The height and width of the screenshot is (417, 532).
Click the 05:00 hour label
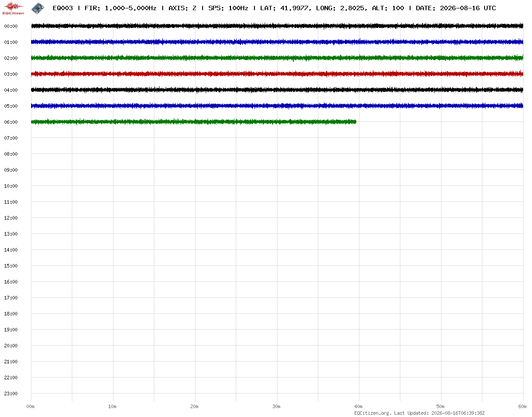[11, 106]
